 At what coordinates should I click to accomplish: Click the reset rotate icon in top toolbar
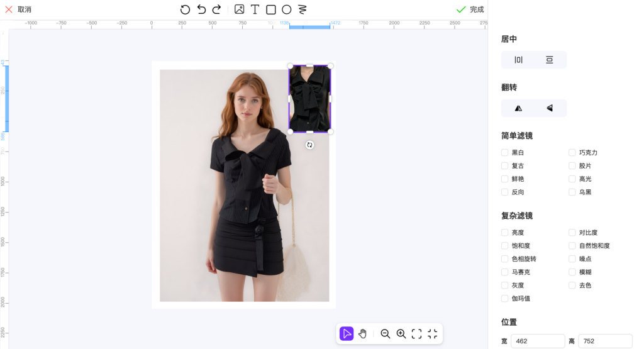click(x=186, y=9)
